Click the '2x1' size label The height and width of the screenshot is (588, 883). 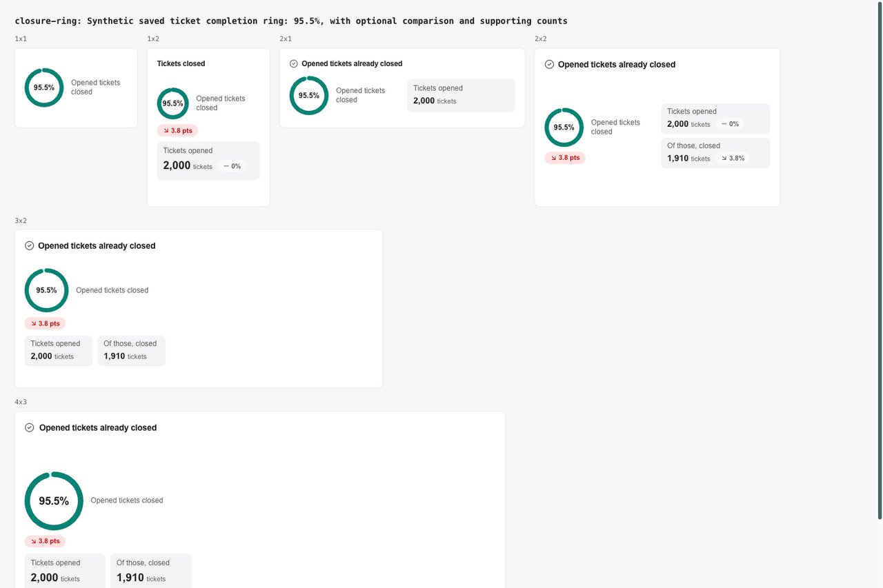tap(286, 39)
